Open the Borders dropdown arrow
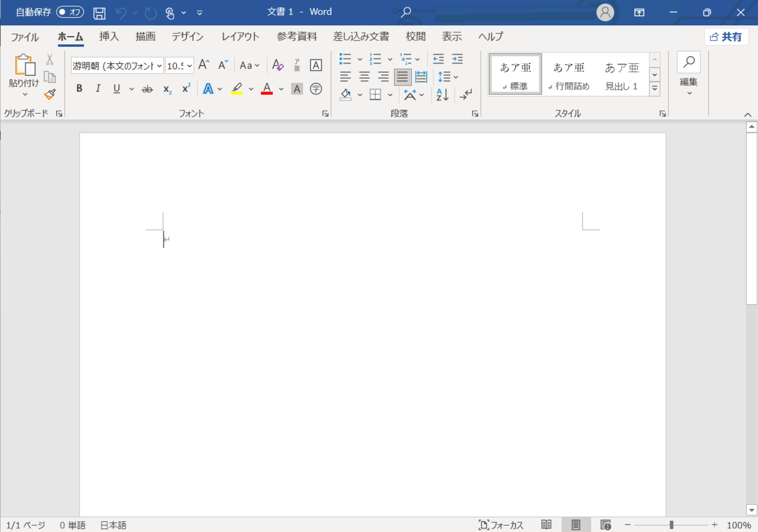The height and width of the screenshot is (532, 758). click(390, 95)
